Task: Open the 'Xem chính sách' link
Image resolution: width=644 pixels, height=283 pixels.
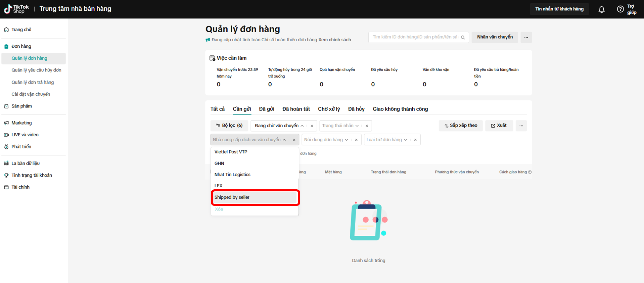Action: (334, 40)
